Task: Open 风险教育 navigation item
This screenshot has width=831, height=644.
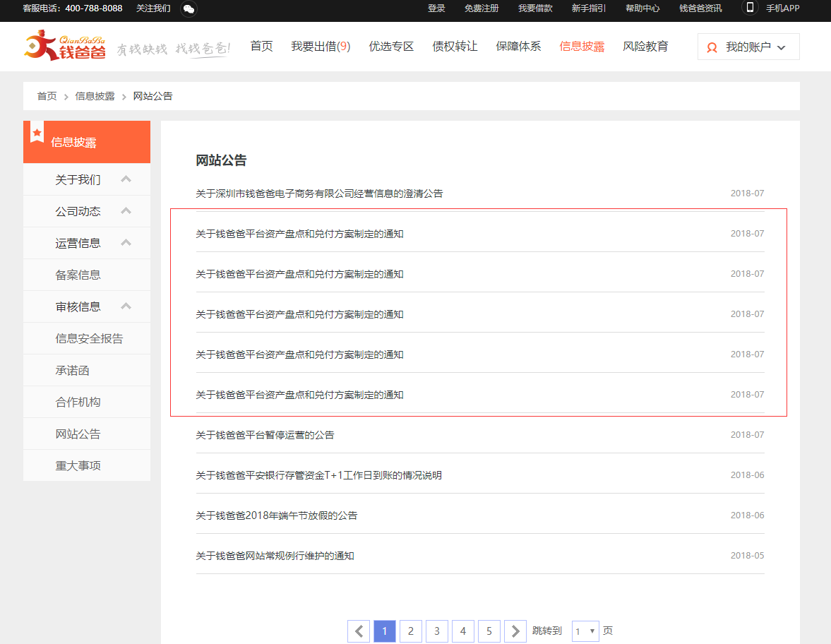Action: coord(645,47)
